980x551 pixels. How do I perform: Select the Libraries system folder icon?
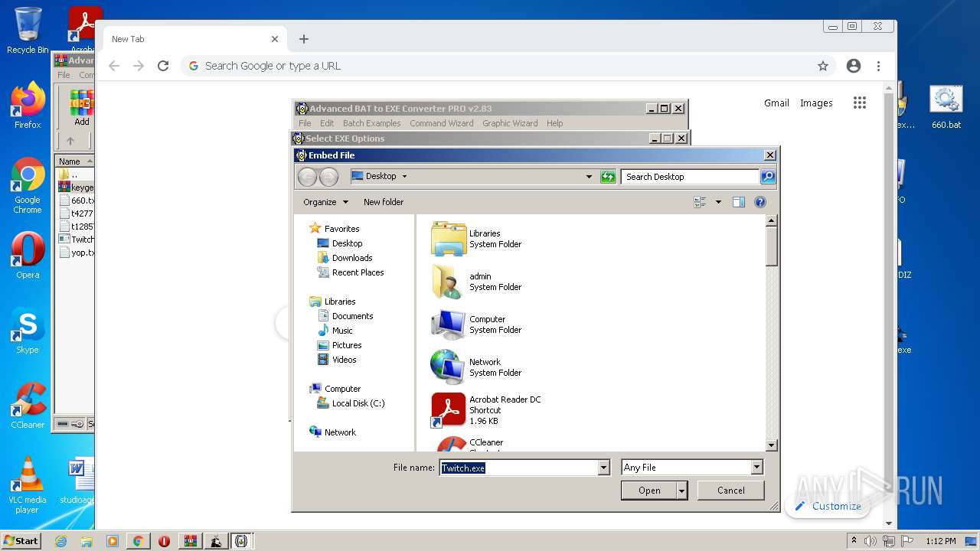click(449, 239)
